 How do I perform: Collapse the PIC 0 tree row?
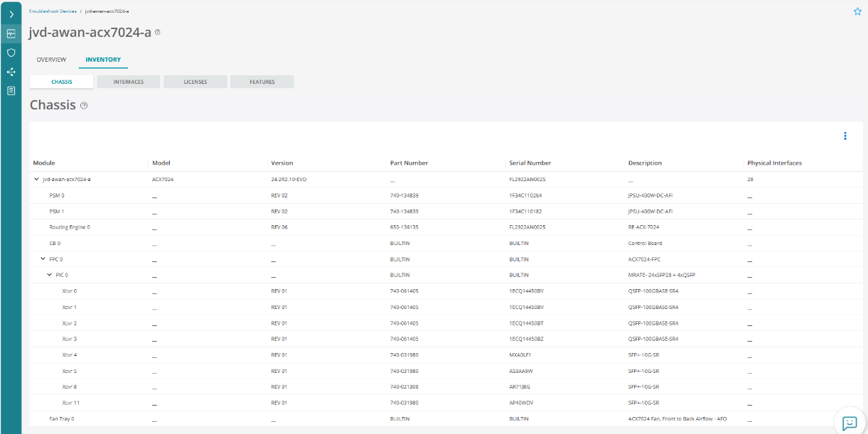tap(49, 275)
